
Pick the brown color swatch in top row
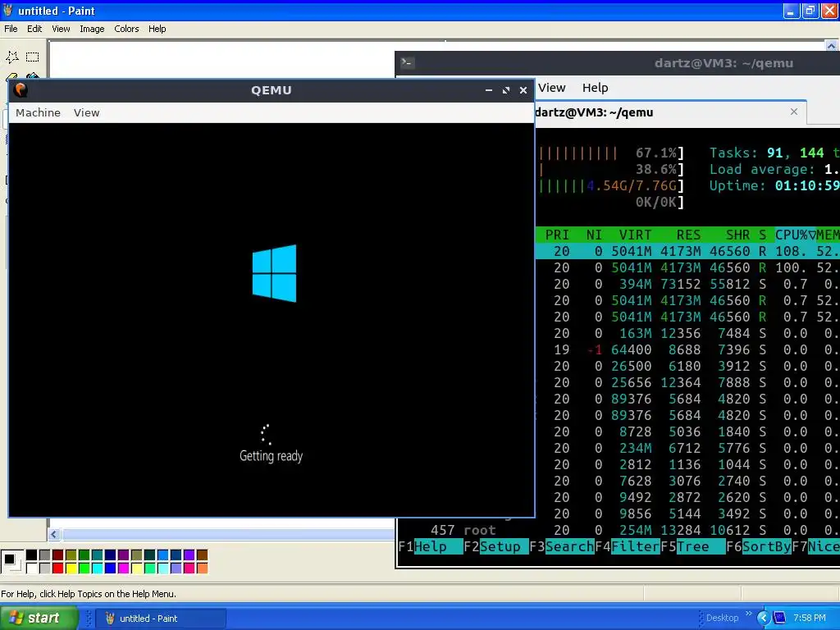point(202,555)
